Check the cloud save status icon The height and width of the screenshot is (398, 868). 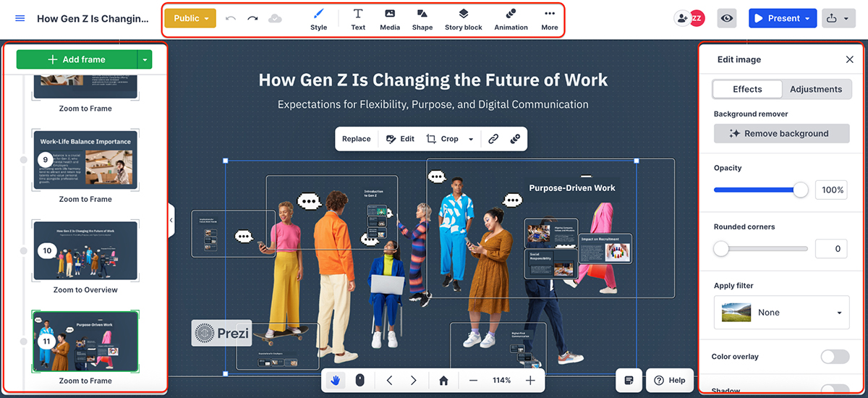[x=275, y=18]
